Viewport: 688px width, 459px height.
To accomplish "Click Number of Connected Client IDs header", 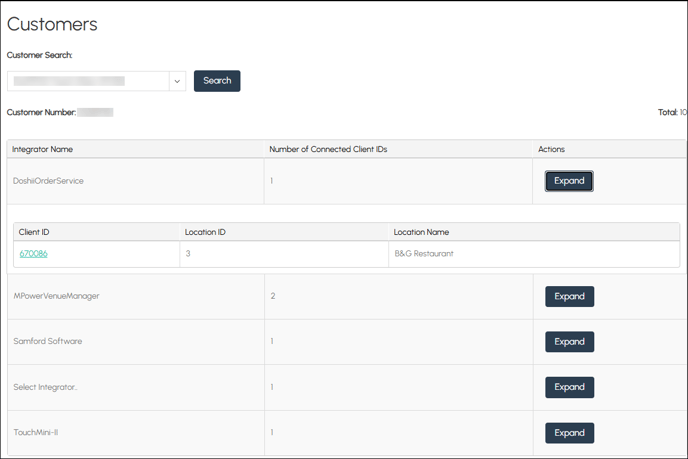I will point(327,149).
